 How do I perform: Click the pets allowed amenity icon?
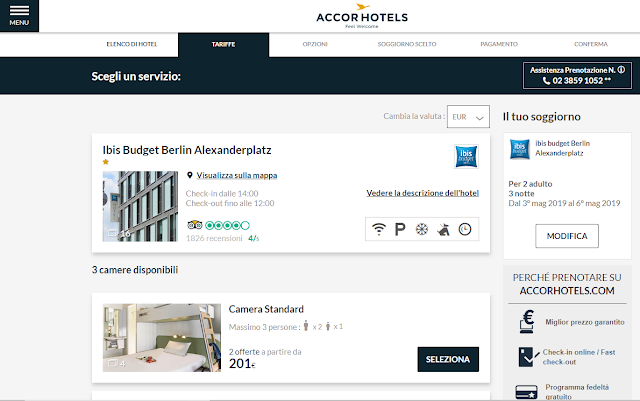click(x=443, y=229)
